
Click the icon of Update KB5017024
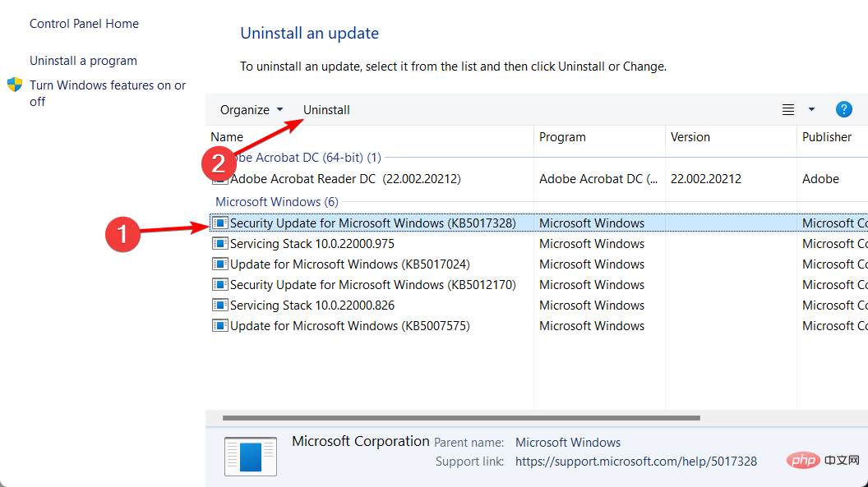219,264
